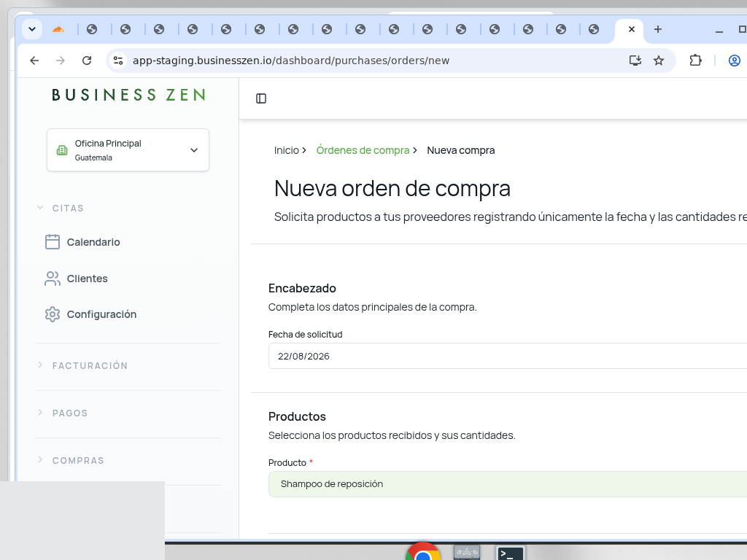Go to Inicio breadcrumb
The image size is (747, 560).
(x=286, y=150)
